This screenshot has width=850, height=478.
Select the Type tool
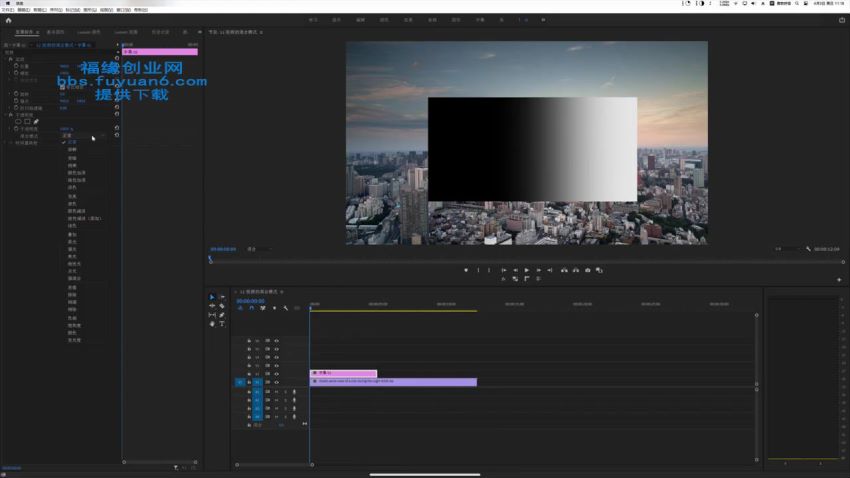coord(222,324)
